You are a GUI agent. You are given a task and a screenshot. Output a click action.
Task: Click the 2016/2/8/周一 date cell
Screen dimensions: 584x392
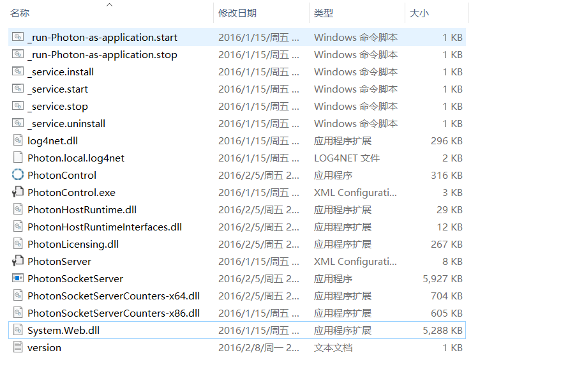tap(258, 348)
